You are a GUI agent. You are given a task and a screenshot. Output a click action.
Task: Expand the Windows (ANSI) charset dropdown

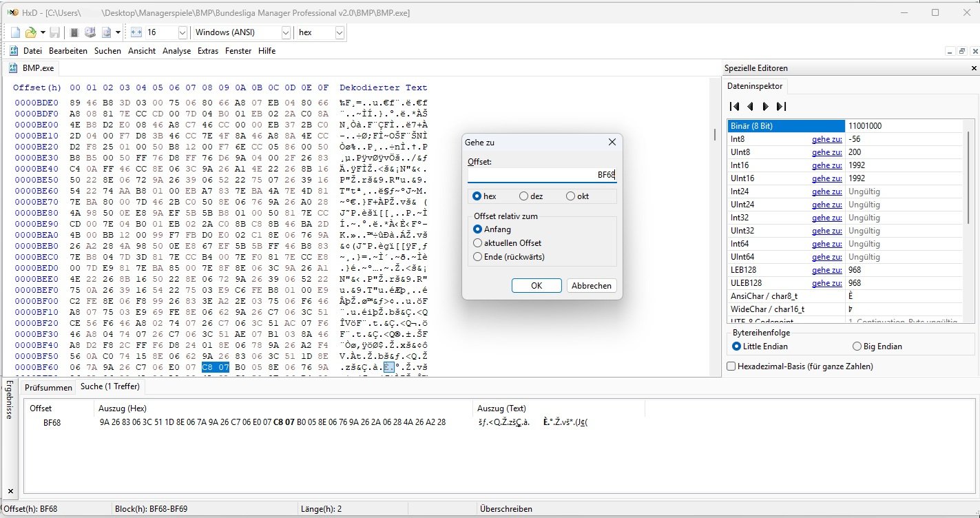coord(286,32)
